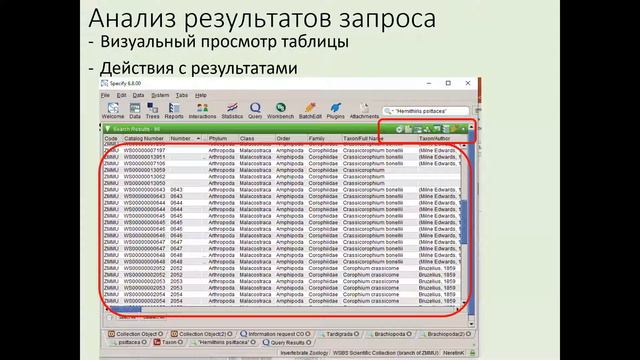Click the last colored icon in Search Results bar
The image size is (640, 360).
455,129
